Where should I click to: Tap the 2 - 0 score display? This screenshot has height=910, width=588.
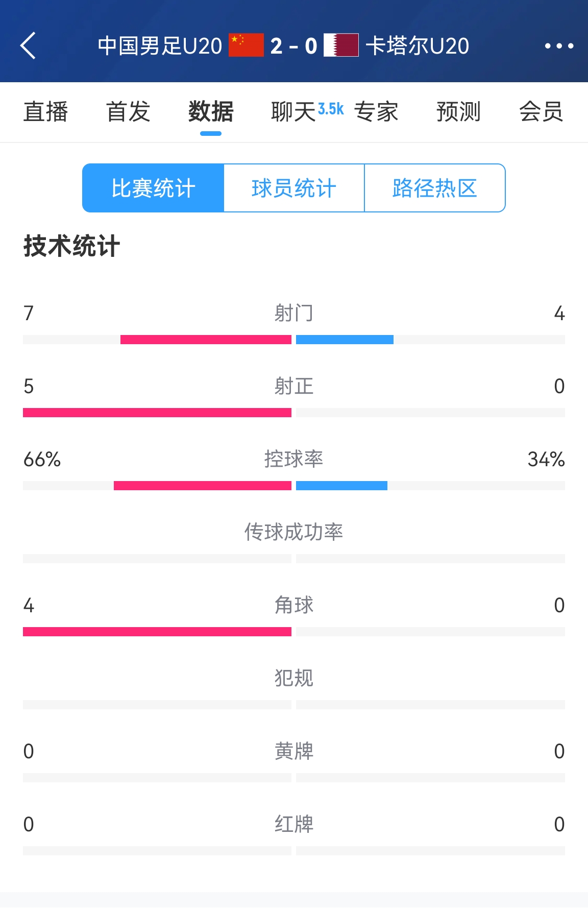pos(294,45)
